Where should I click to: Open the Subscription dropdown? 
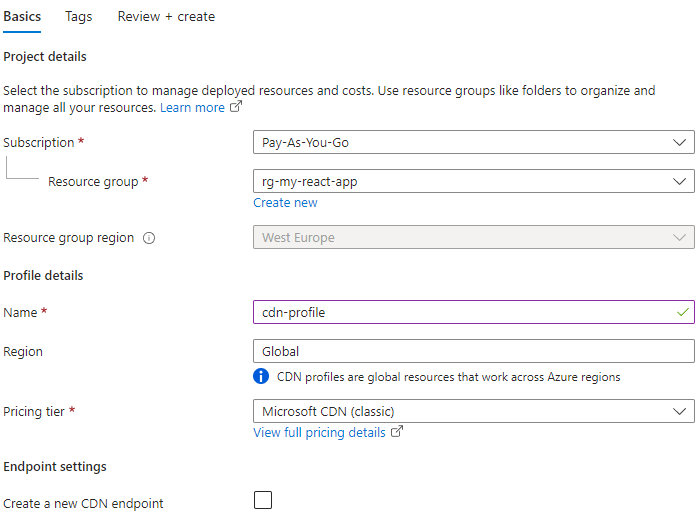coord(473,142)
